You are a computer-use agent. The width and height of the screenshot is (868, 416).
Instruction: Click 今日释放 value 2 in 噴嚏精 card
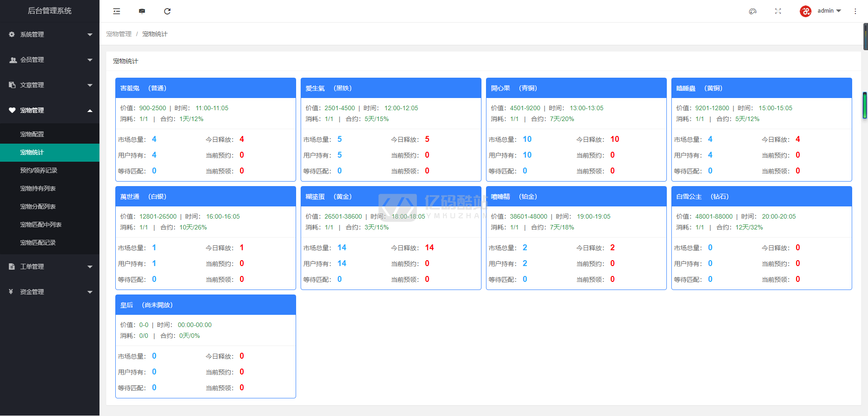pyautogui.click(x=613, y=248)
